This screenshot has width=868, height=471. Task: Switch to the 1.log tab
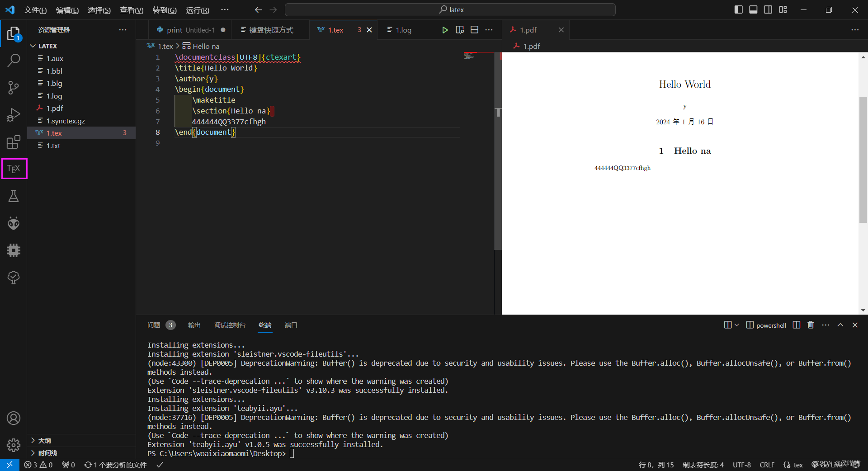coord(400,30)
